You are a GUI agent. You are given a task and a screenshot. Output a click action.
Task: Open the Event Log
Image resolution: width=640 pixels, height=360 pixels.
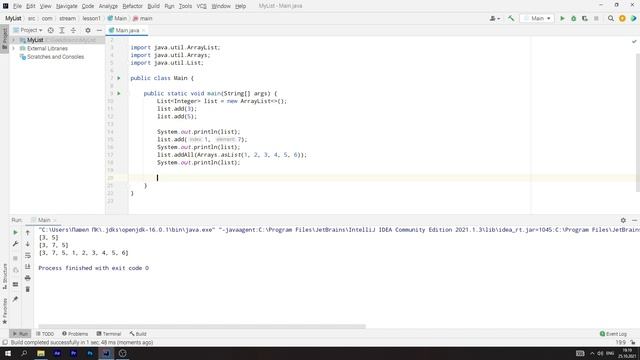pos(613,334)
